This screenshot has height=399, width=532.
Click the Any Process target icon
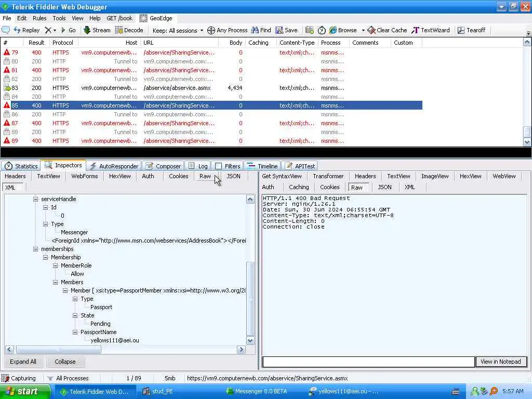point(211,31)
